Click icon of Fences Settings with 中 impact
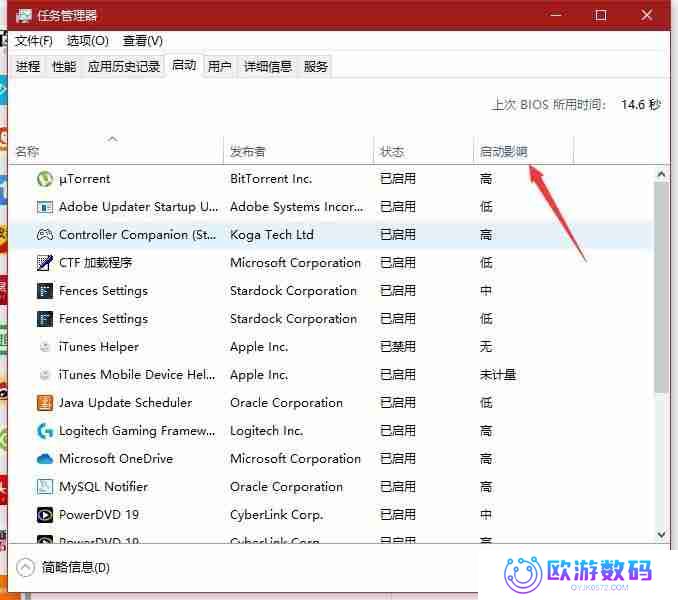 click(x=45, y=291)
